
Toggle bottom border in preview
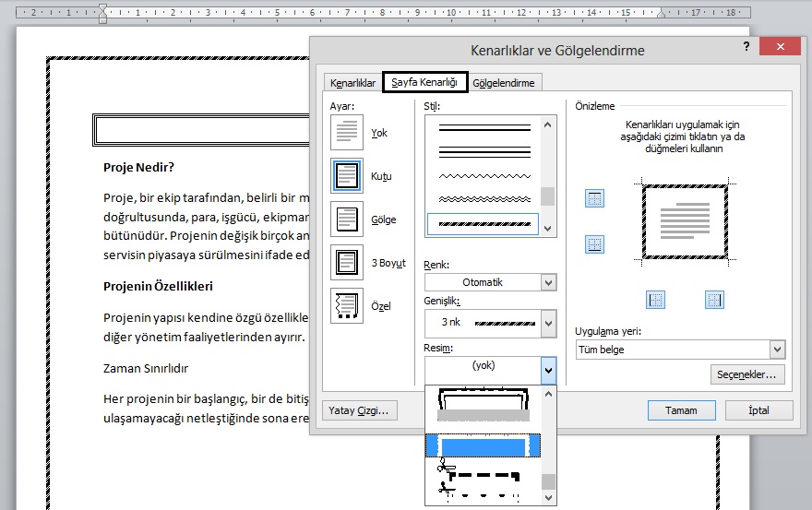tap(595, 244)
